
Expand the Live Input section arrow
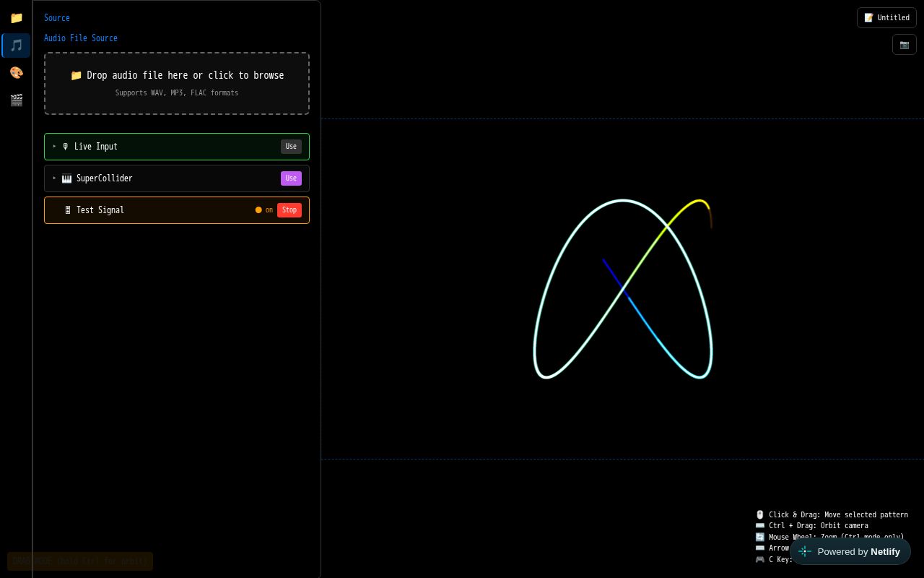click(x=54, y=146)
